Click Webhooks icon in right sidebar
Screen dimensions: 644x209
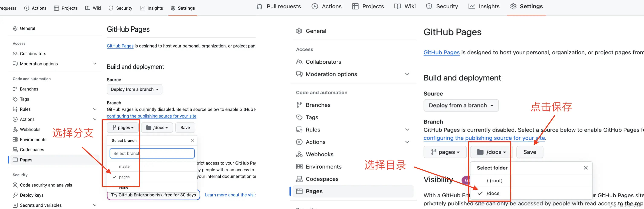[x=299, y=154]
